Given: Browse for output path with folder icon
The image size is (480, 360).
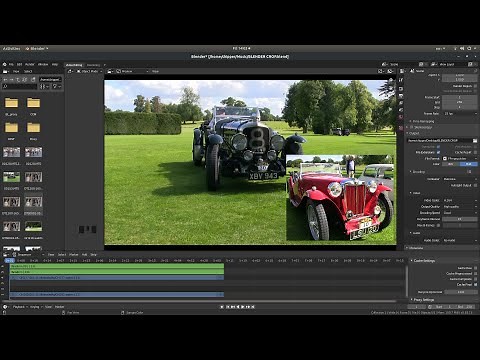Looking at the screenshot, I should coord(475,141).
